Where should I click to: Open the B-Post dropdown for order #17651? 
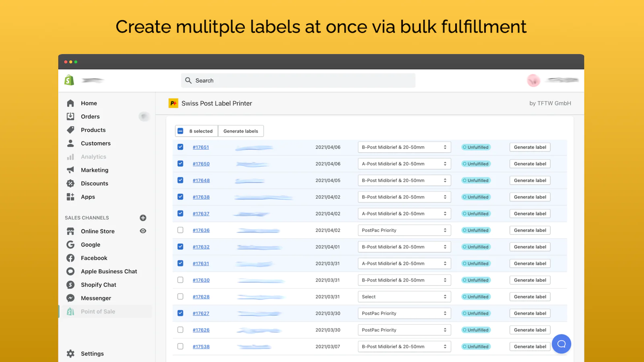[404, 147]
